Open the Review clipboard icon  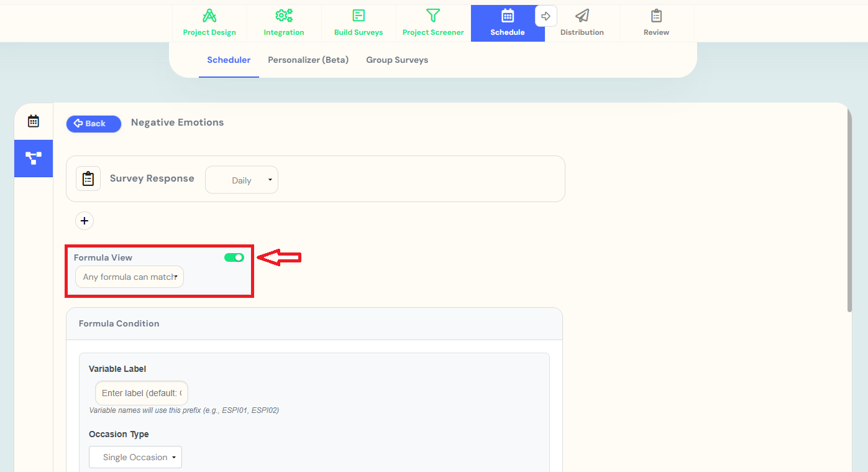click(x=656, y=16)
